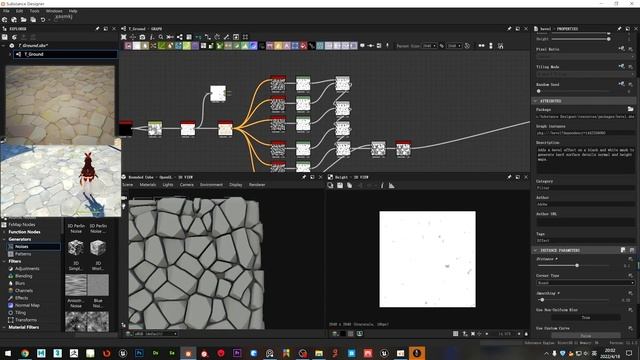Screen dimensions: 640x360
Task: Collapse the Attributes section in Properties
Action: pyautogui.click(x=535, y=101)
